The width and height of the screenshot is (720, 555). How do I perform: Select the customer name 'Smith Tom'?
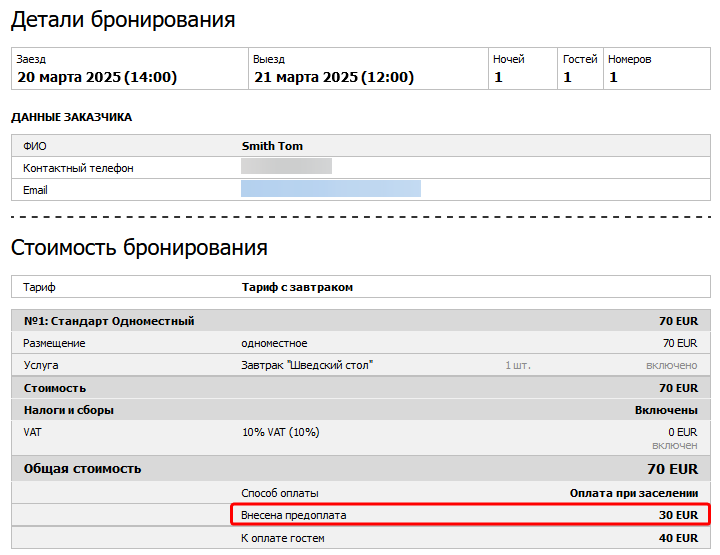[x=272, y=146]
